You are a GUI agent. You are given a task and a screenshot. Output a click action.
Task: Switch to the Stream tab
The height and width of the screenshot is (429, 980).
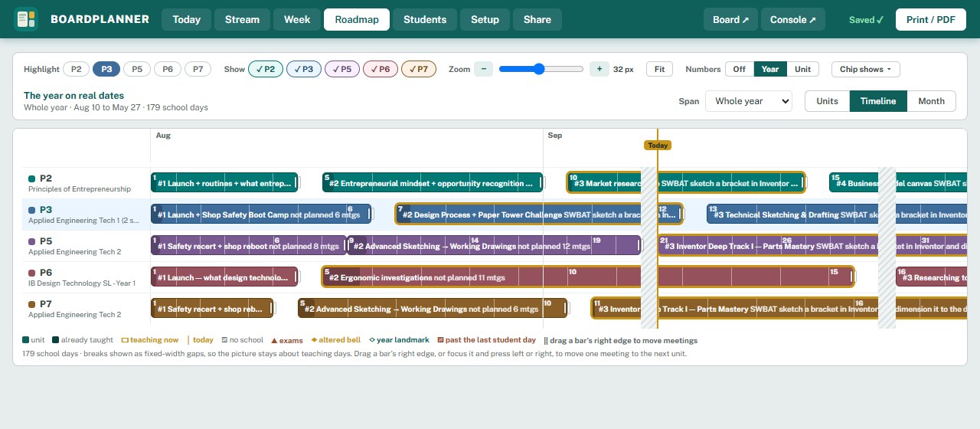click(242, 19)
